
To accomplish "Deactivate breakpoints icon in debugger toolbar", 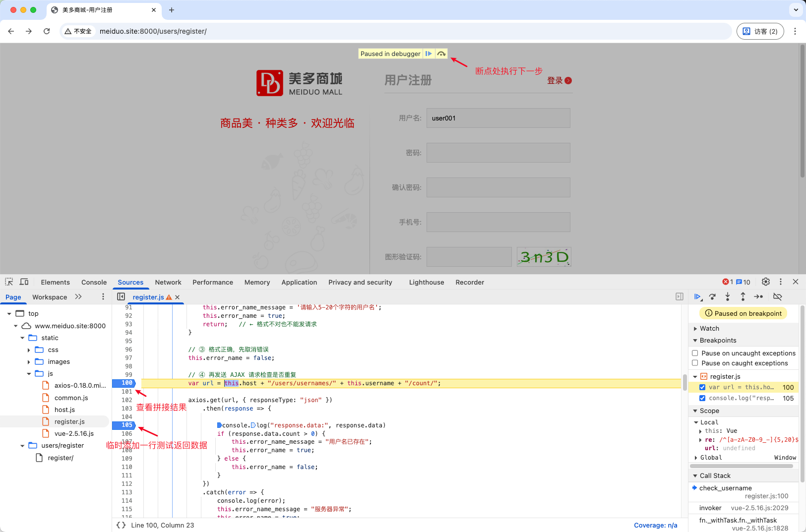I will click(x=777, y=296).
